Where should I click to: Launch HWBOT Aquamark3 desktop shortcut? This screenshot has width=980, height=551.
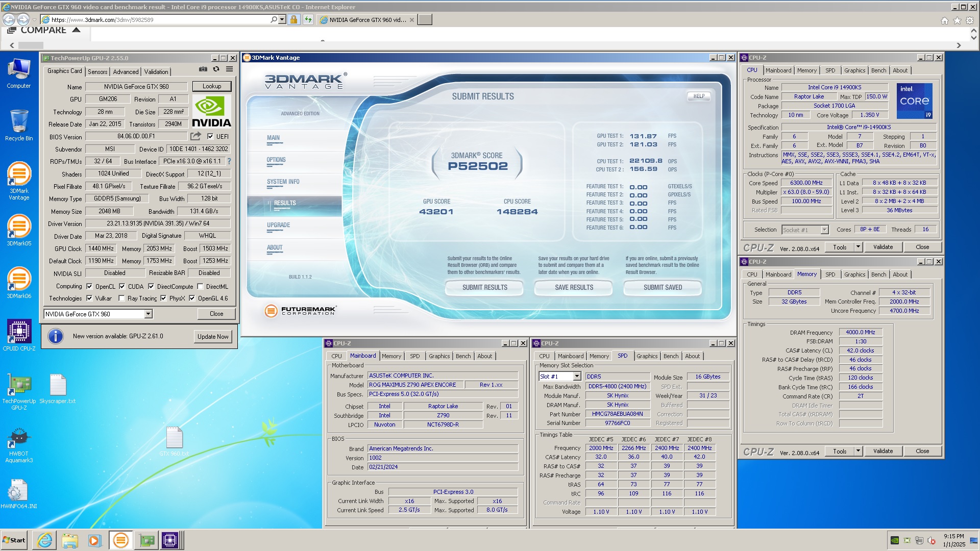(x=19, y=445)
